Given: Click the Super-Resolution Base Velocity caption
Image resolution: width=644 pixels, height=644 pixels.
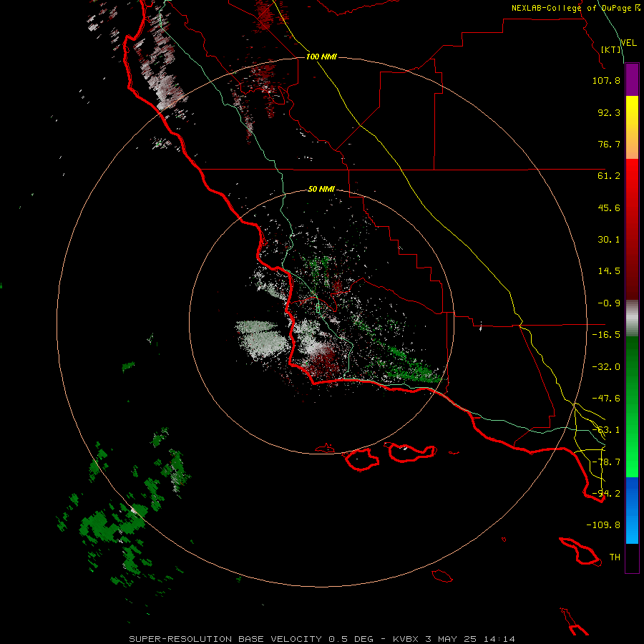Looking at the screenshot, I should 321,639.
